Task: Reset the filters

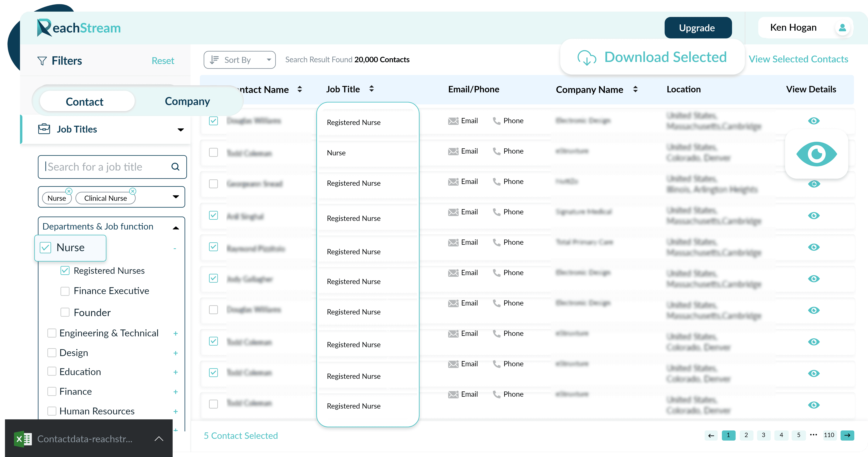Action: click(x=163, y=61)
